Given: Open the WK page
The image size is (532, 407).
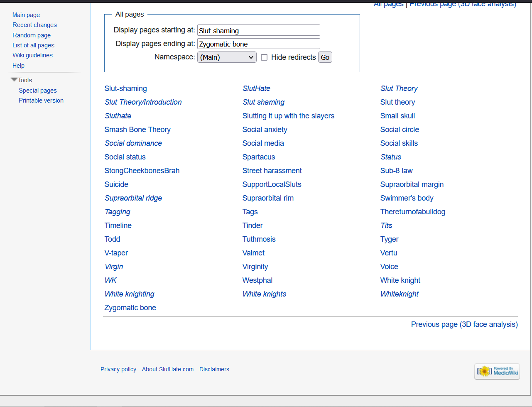Looking at the screenshot, I should (x=110, y=280).
